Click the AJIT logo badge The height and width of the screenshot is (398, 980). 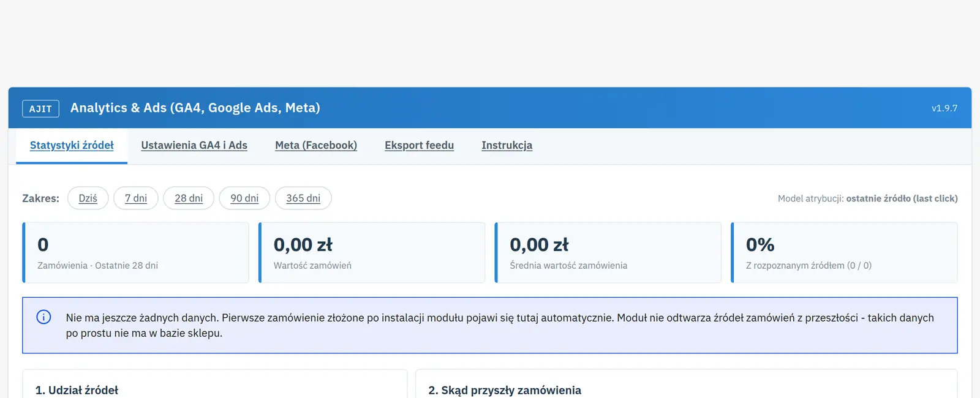click(x=41, y=108)
